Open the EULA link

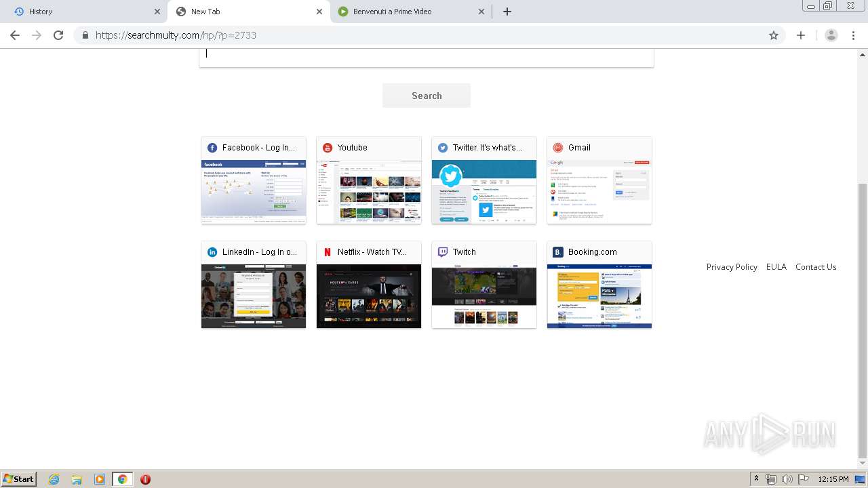click(x=776, y=267)
